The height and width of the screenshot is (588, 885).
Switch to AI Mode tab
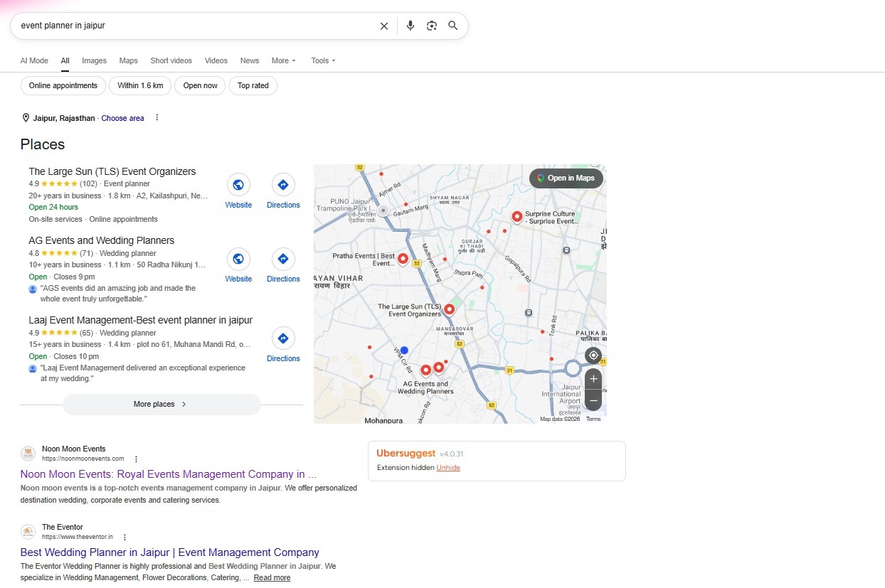(x=34, y=60)
